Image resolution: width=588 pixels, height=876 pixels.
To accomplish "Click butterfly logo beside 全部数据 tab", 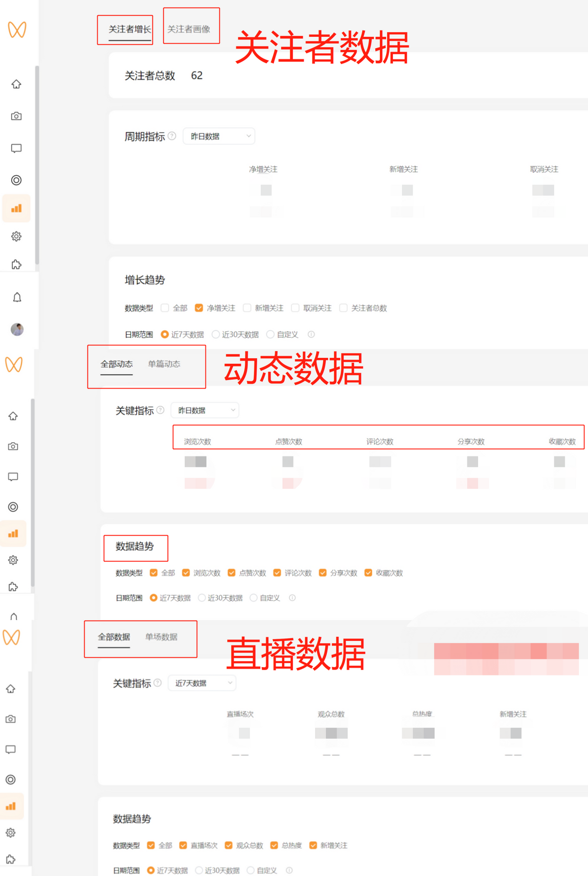I will 11,637.
